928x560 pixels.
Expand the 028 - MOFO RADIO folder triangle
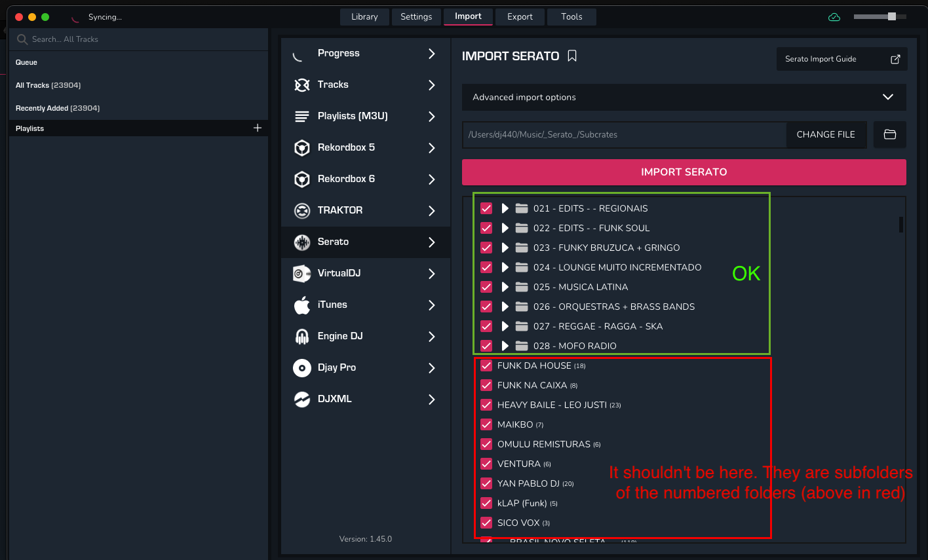point(505,346)
